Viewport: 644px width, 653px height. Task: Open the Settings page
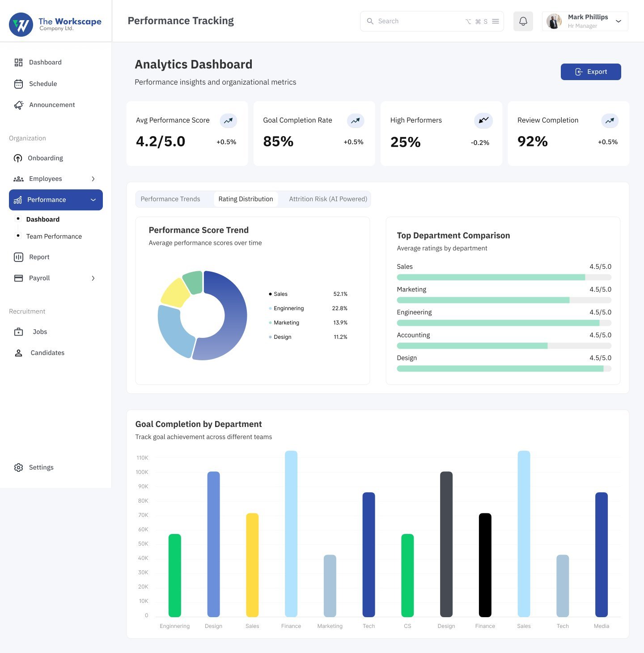tap(41, 467)
